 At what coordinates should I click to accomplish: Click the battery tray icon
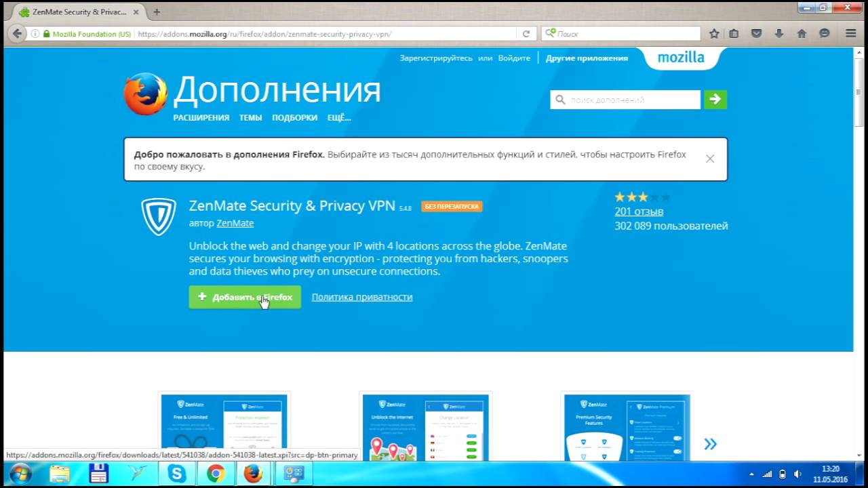[x=783, y=474]
